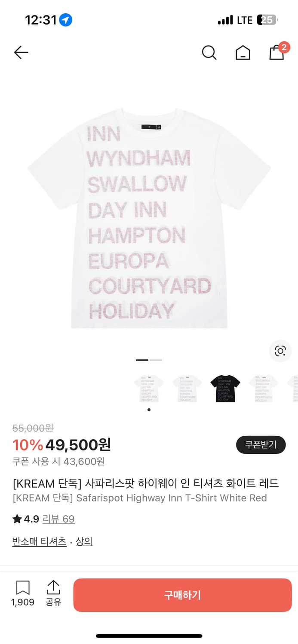
Task: Tap the 쿠폰받기 coupon button
Action: click(261, 445)
